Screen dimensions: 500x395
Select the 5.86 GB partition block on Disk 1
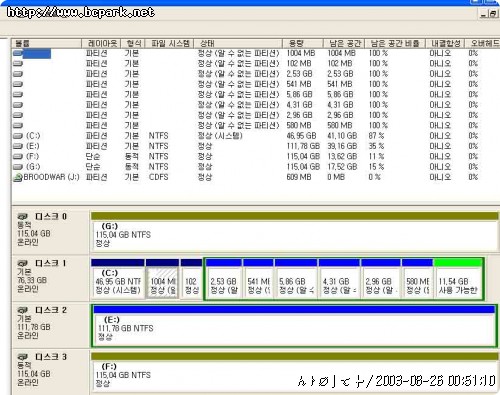tap(296, 279)
